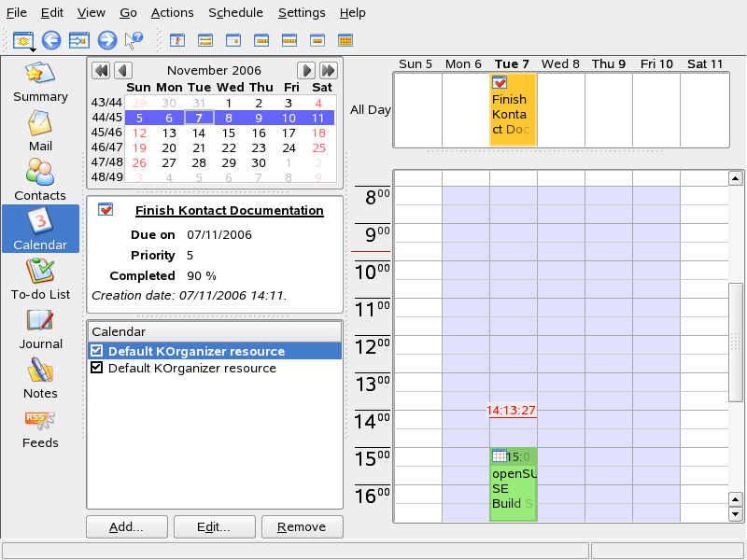This screenshot has width=747, height=560.
Task: Open the New Event button's dropdown arrow
Action: point(33,49)
